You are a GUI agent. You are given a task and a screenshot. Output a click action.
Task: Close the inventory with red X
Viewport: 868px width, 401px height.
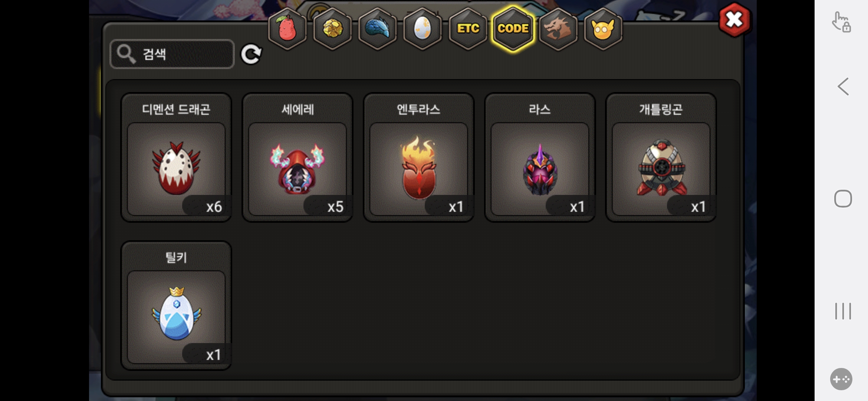pyautogui.click(x=734, y=20)
